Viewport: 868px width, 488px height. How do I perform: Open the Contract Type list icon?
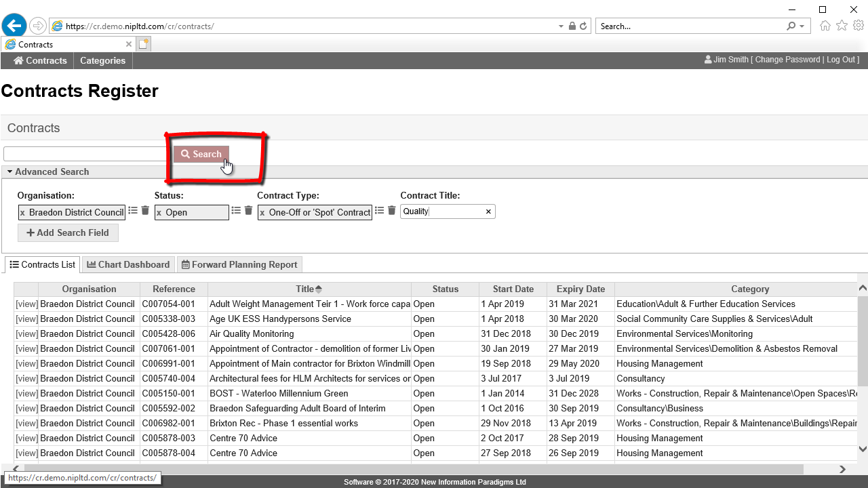click(x=380, y=211)
